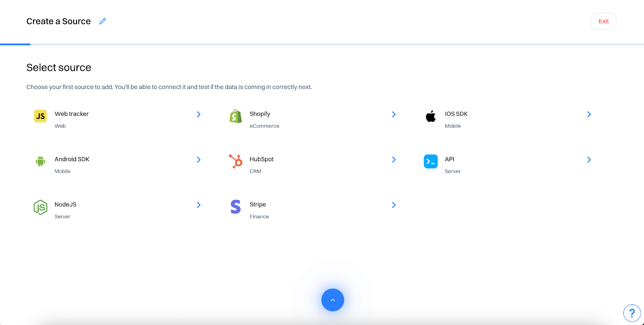Select the Web tracker source label

72,114
